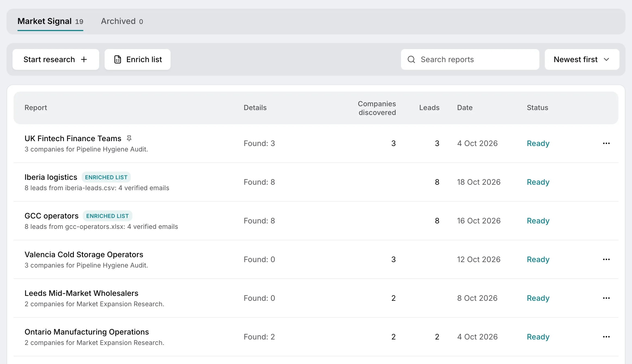The image size is (632, 364).
Task: Click the date 12 Oct 2026
Action: (479, 259)
